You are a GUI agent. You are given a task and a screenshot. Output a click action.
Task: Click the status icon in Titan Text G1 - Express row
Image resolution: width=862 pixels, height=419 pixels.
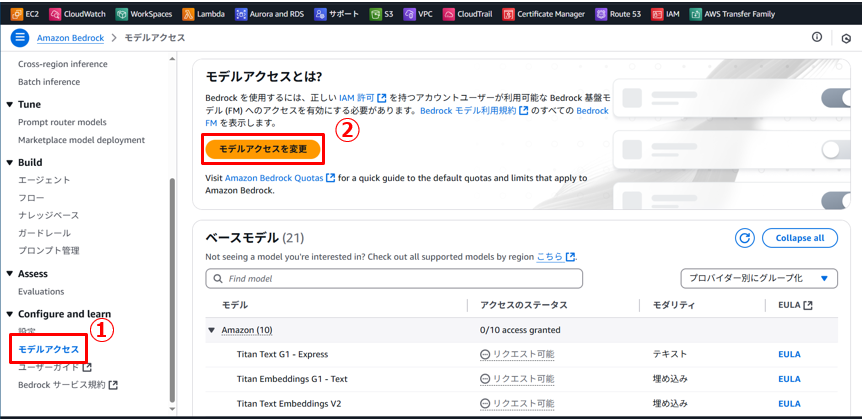pyautogui.click(x=485, y=355)
